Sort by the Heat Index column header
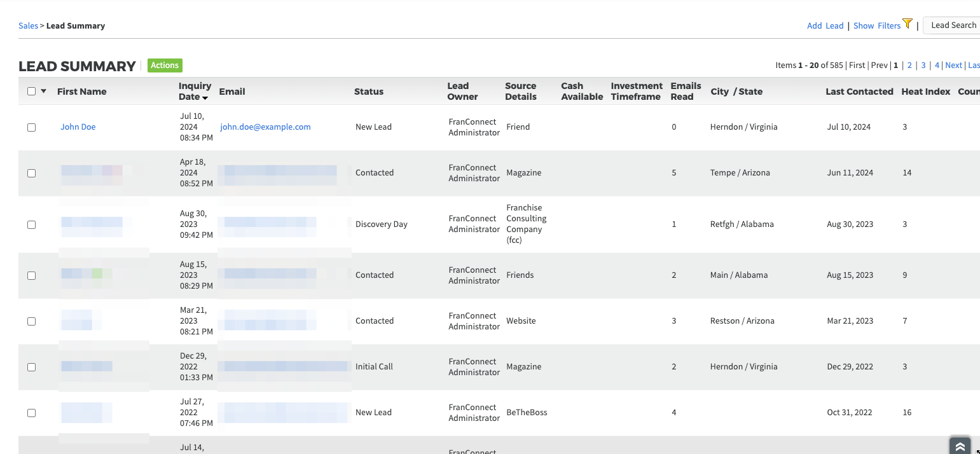Viewport: 980px width, 454px height. click(925, 92)
